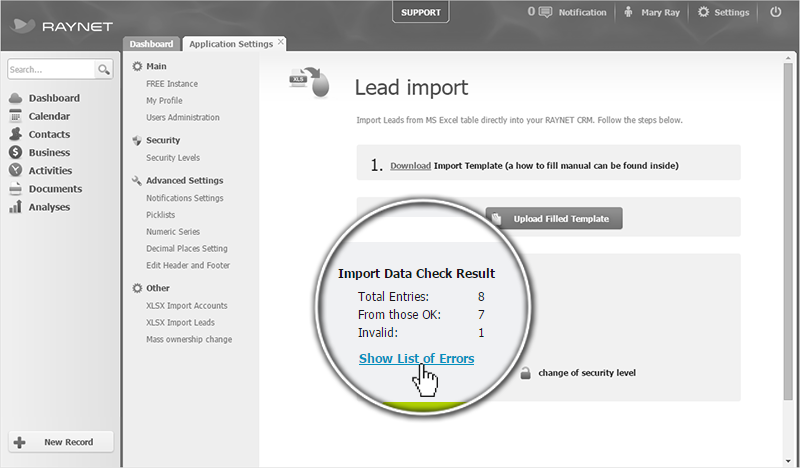Open the SUPPORT tab at top
Screen dimensions: 800x468
tap(420, 12)
